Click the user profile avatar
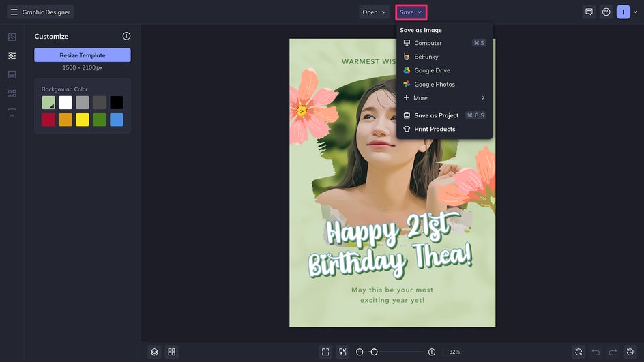Viewport: 644px width, 362px height. tap(623, 12)
